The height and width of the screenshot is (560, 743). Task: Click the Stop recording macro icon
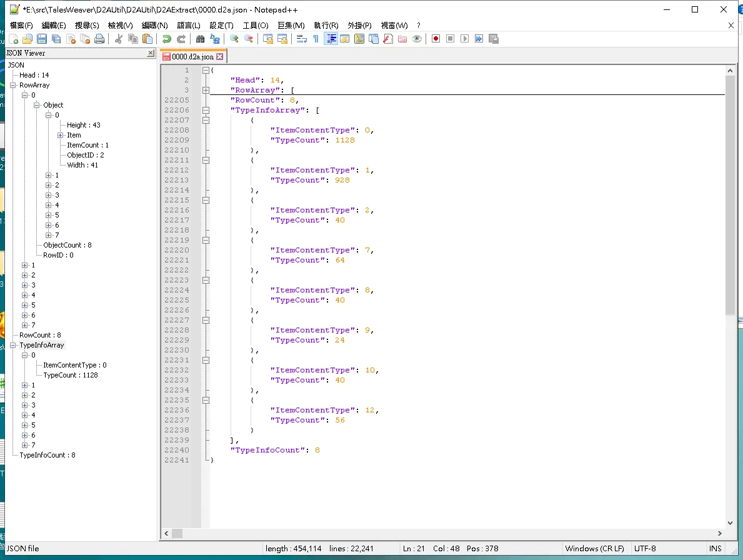pyautogui.click(x=450, y=39)
